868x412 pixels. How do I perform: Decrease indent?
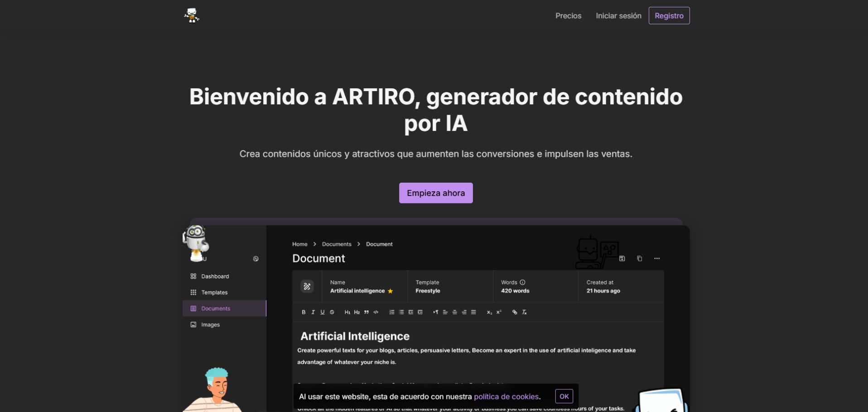click(x=411, y=312)
